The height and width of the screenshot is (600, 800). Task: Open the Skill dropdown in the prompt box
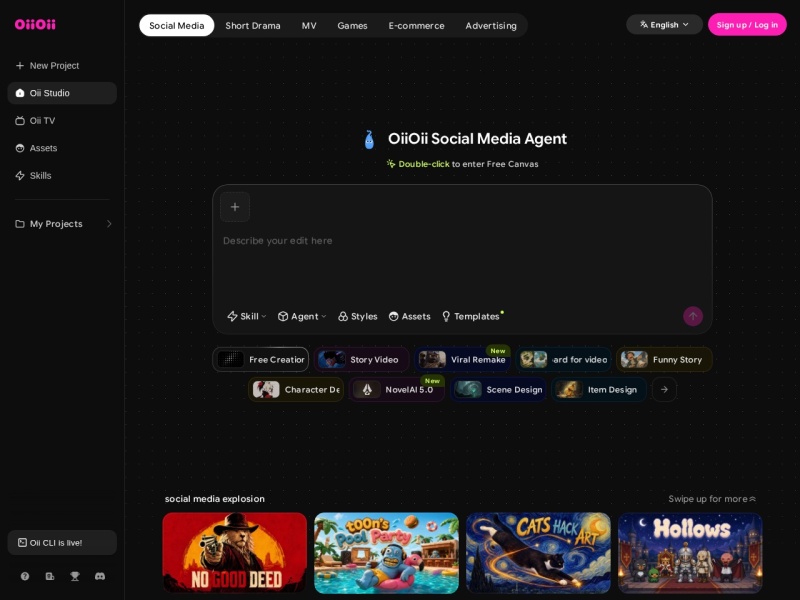click(246, 316)
